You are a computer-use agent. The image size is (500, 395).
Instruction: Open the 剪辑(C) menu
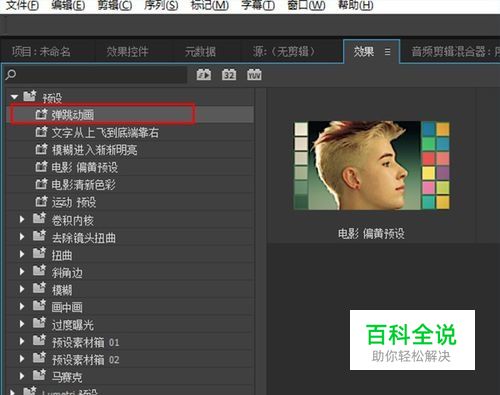click(115, 5)
